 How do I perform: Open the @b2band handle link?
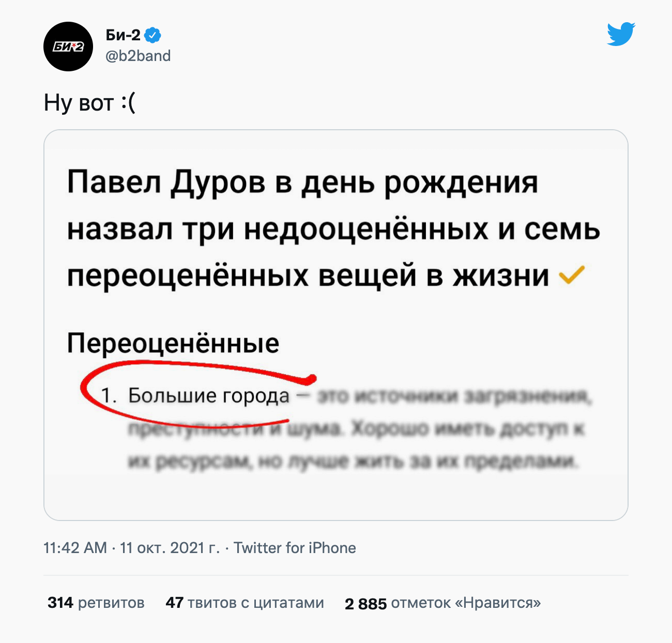(x=138, y=56)
